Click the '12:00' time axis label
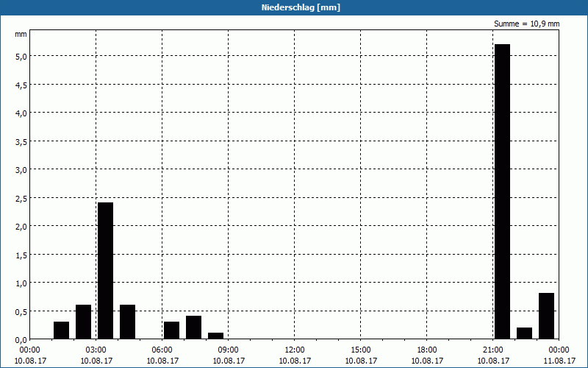Image resolution: width=588 pixels, height=368 pixels. 295,350
